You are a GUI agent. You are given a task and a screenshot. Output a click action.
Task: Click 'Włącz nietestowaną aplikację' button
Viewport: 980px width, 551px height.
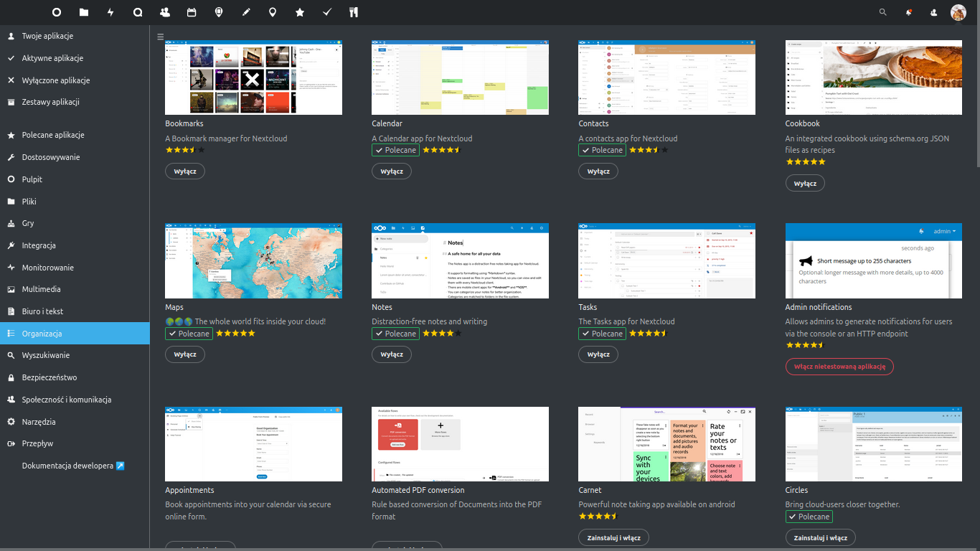pos(839,366)
